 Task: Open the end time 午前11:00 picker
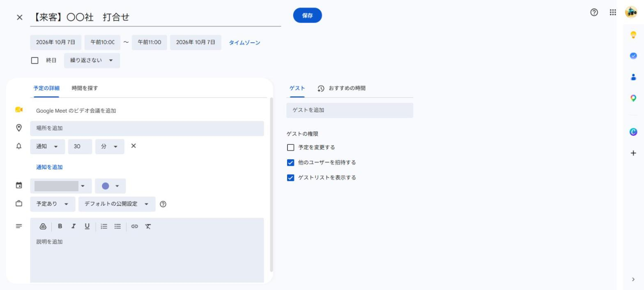click(149, 42)
